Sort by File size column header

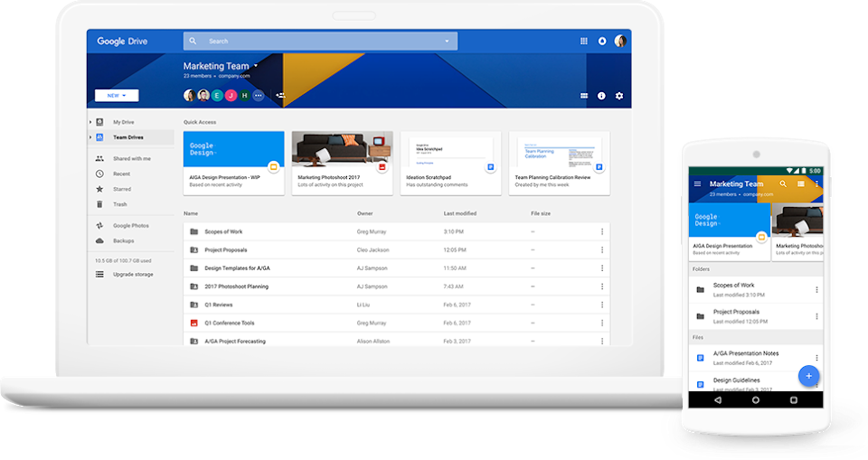click(x=541, y=213)
